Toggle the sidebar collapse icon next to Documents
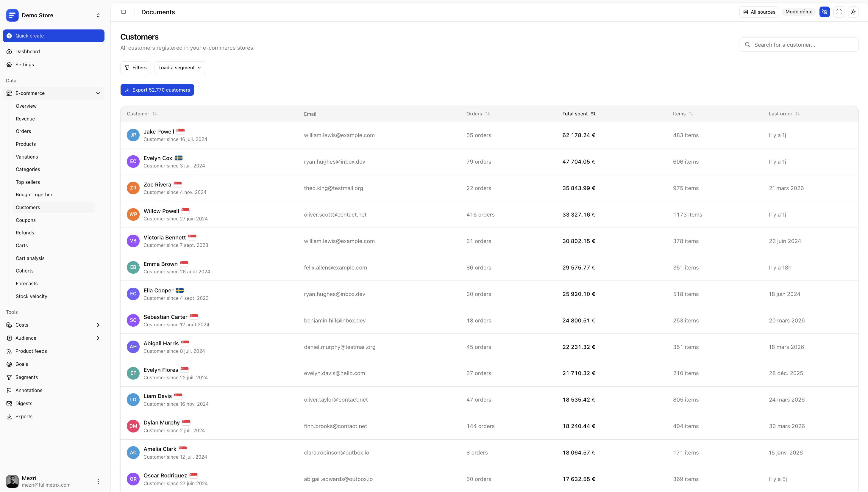Viewport: 868px width, 492px height. (x=123, y=12)
